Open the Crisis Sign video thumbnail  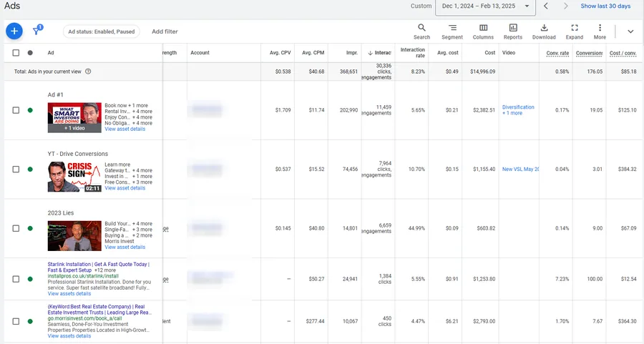pos(74,177)
